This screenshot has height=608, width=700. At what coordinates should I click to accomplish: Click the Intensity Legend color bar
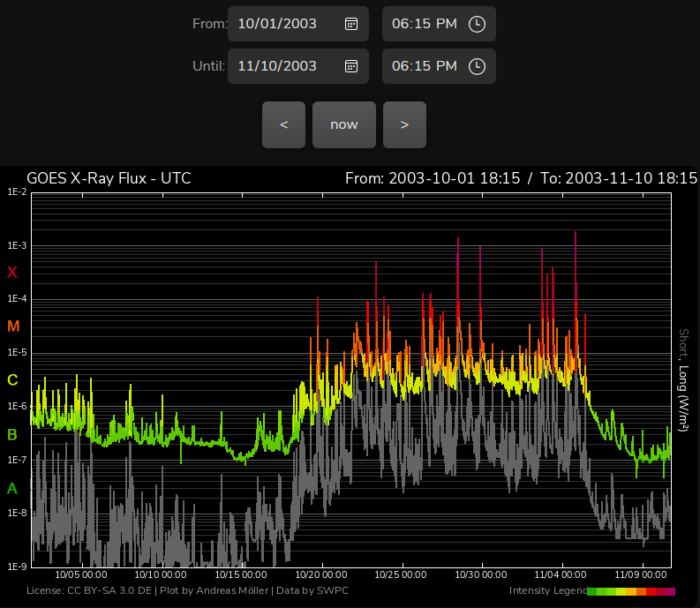631,591
